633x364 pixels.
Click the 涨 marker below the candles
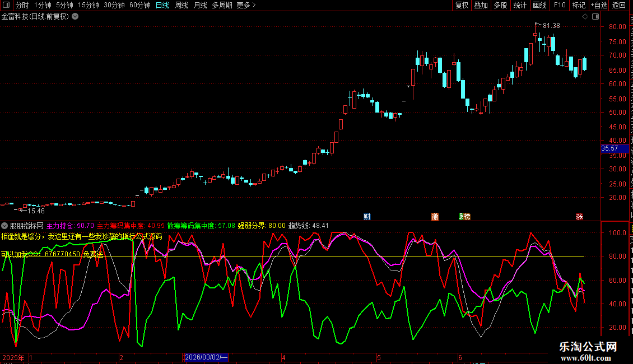point(579,217)
